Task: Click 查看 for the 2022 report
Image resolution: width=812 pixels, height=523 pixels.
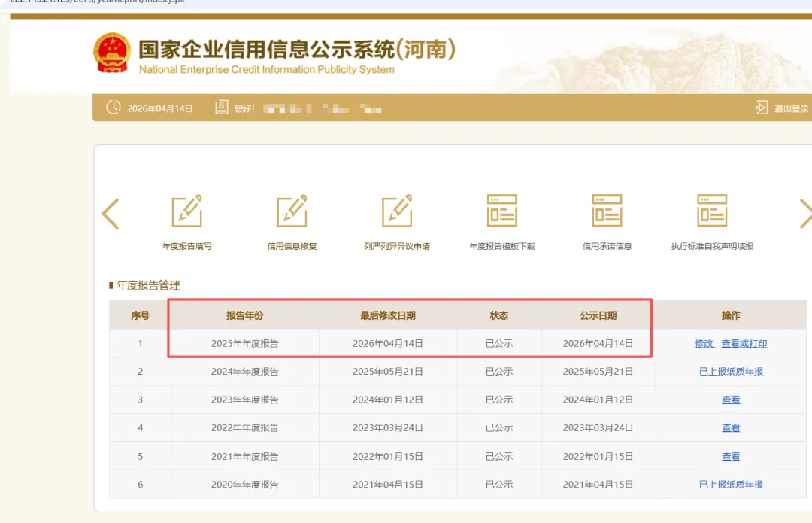Action: click(x=732, y=427)
